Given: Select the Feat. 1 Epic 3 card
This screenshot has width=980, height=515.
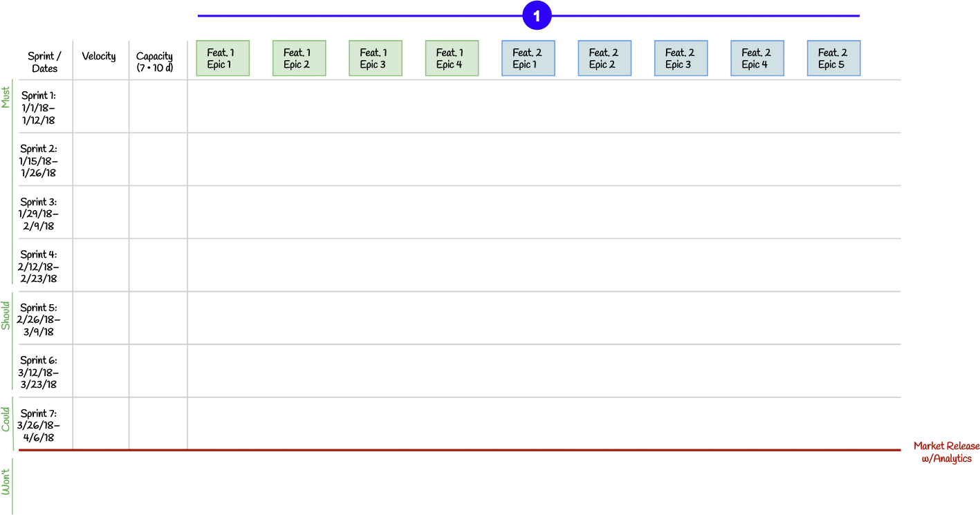Looking at the screenshot, I should pyautogui.click(x=376, y=58).
